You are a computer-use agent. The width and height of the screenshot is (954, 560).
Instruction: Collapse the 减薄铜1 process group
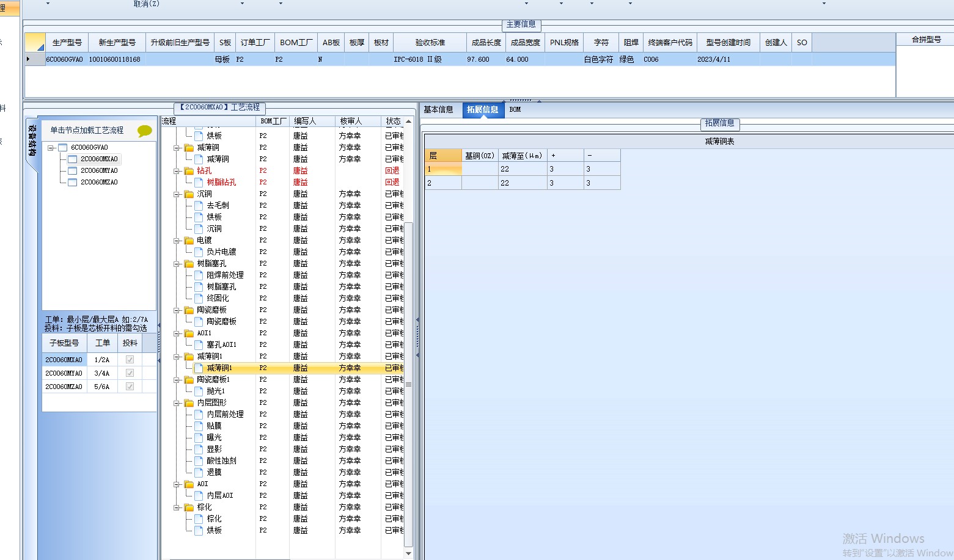point(177,357)
